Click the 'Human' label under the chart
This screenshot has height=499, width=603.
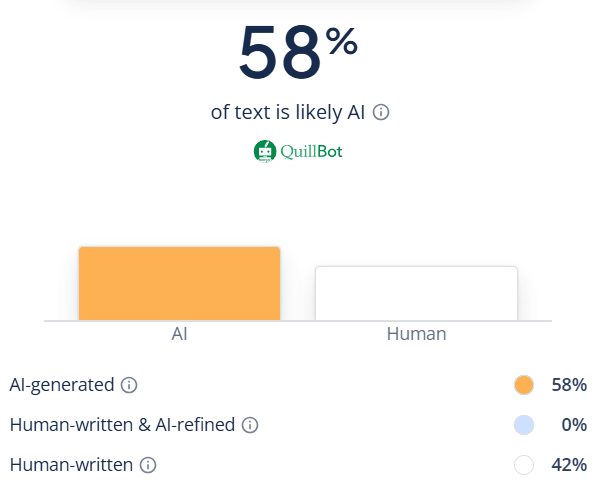[x=416, y=334]
